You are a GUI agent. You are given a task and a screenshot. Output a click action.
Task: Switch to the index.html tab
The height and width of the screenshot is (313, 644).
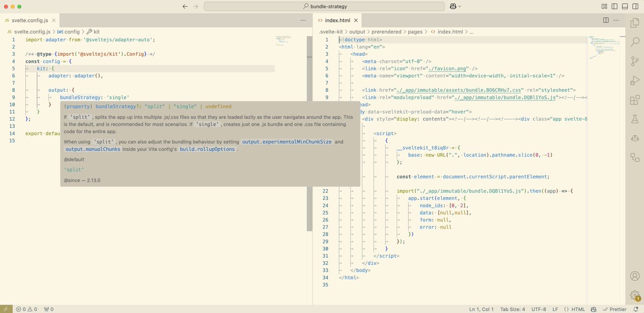pyautogui.click(x=338, y=20)
